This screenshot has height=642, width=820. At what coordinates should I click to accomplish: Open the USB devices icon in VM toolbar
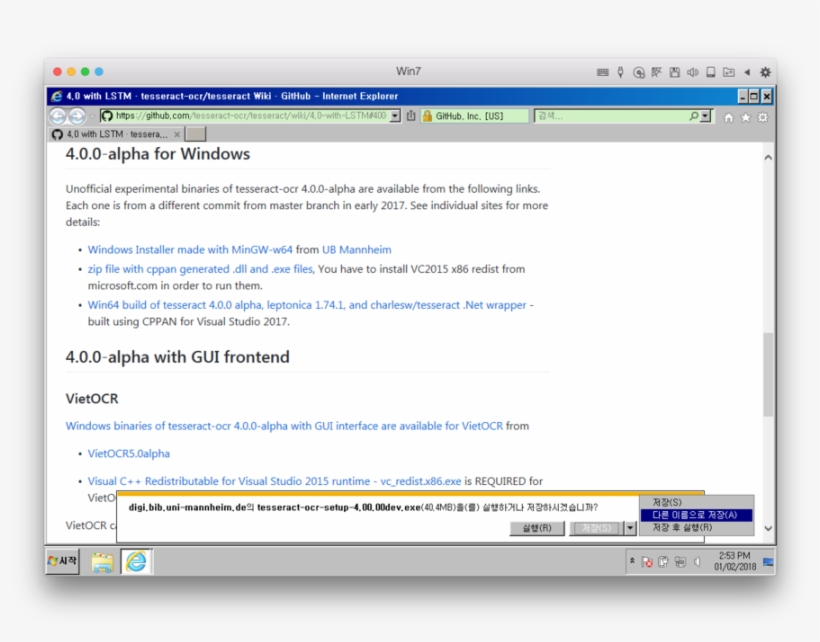[620, 72]
